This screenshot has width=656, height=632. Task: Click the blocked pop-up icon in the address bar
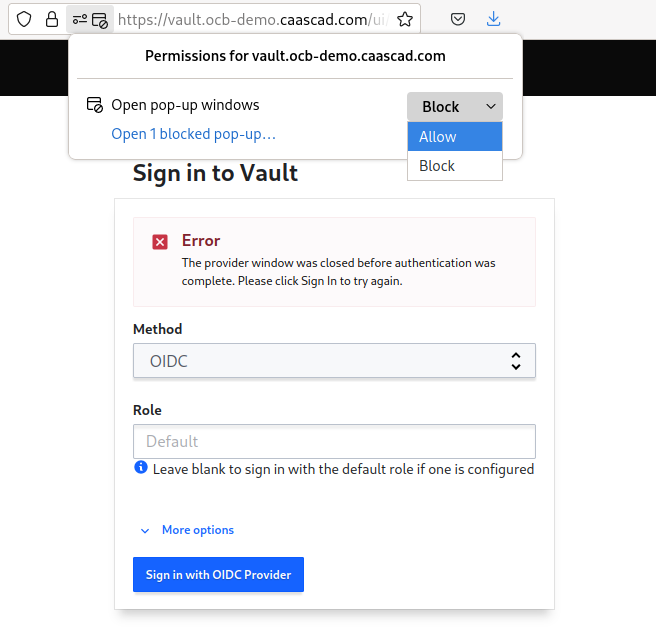pyautogui.click(x=100, y=20)
